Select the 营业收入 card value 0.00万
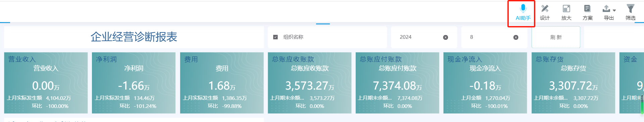Screen dimensions: 644x122 click(46, 86)
